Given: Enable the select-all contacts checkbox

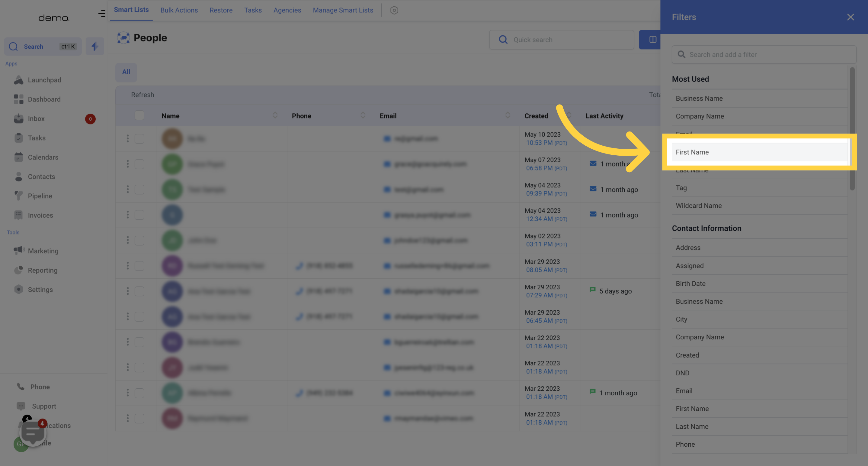Looking at the screenshot, I should pos(139,115).
